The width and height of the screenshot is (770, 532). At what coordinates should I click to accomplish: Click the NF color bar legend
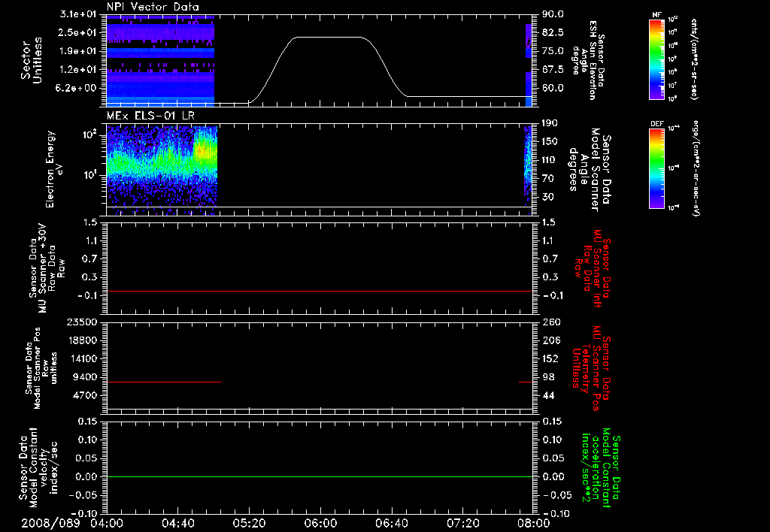coord(656,59)
